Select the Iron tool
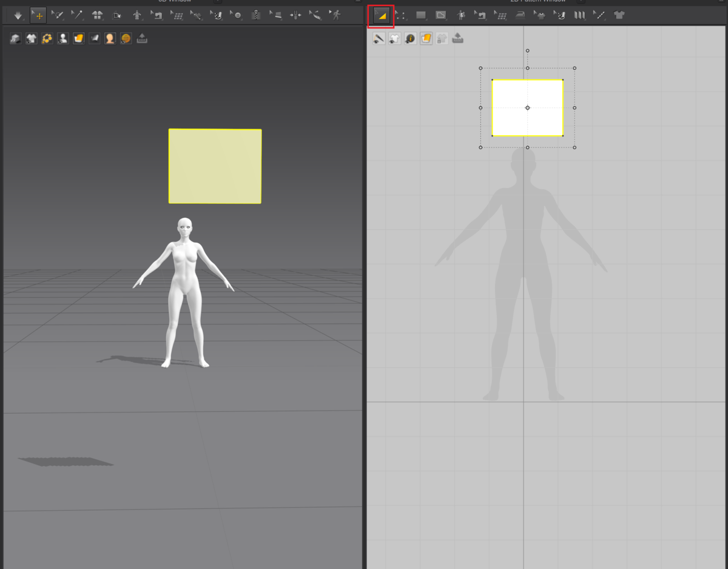728x569 pixels. click(x=521, y=16)
